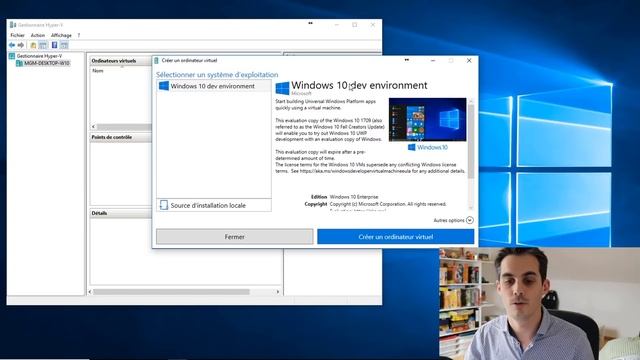Click the Points de contrôle panel header
The image size is (640, 360).
point(120,137)
